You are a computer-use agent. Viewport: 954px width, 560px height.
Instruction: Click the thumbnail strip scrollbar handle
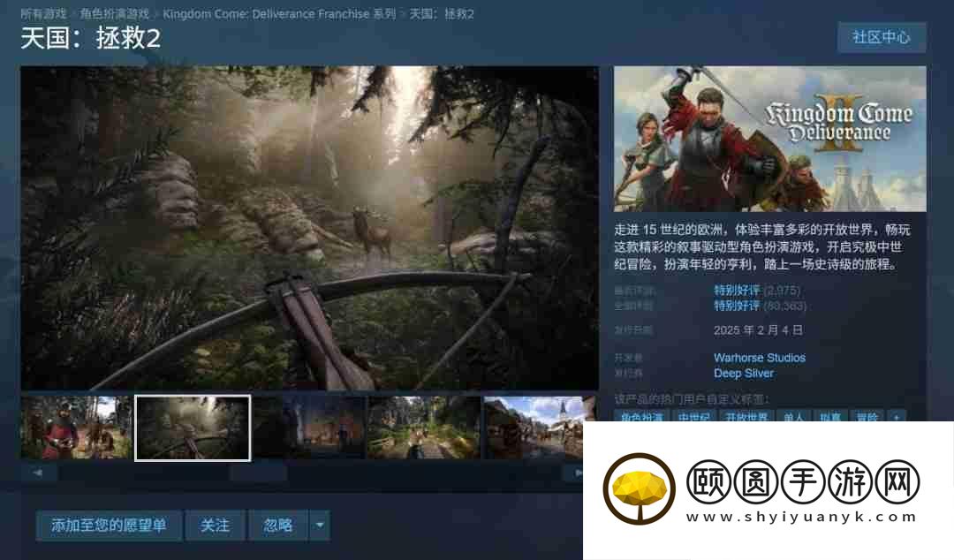click(x=258, y=473)
